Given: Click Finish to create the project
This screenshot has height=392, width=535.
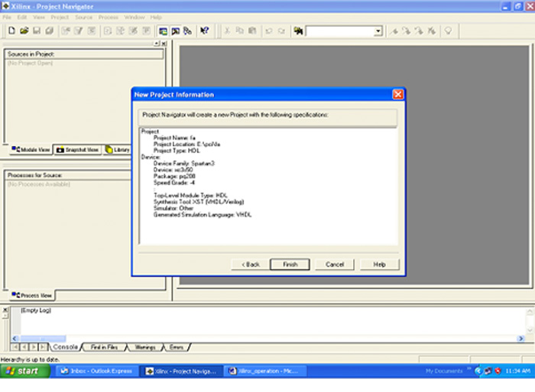Looking at the screenshot, I should point(290,264).
